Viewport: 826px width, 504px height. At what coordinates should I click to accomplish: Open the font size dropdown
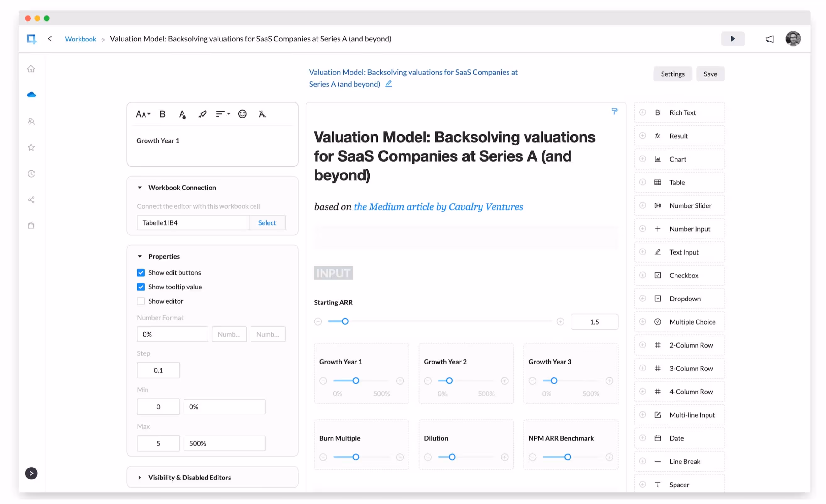143,114
